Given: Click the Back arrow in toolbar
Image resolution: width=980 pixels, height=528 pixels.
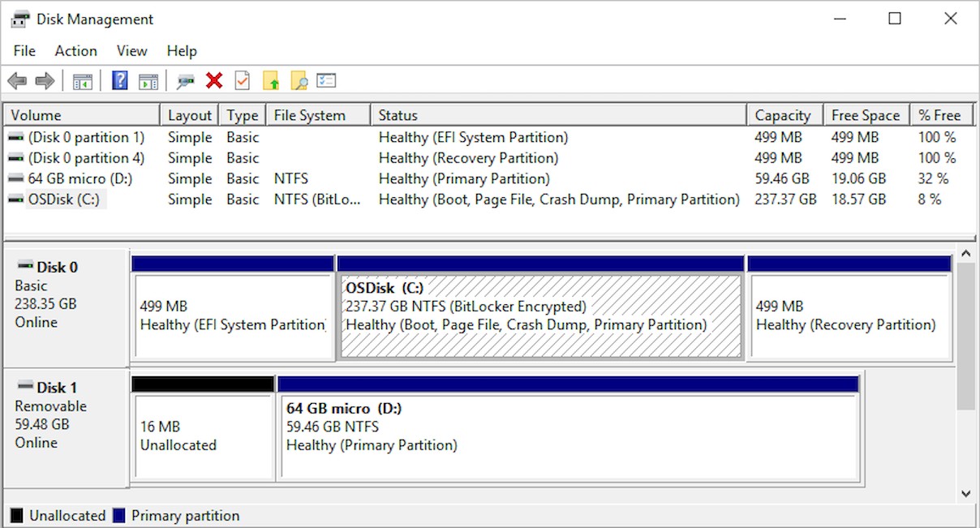Looking at the screenshot, I should [x=17, y=81].
